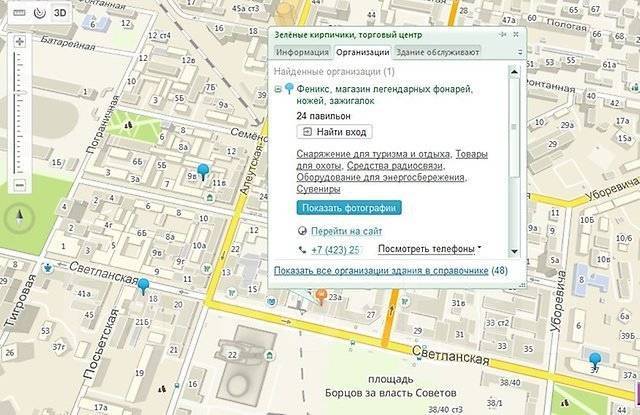Open the Здание обслуживают tab
This screenshot has width=640, height=415.
click(x=437, y=51)
